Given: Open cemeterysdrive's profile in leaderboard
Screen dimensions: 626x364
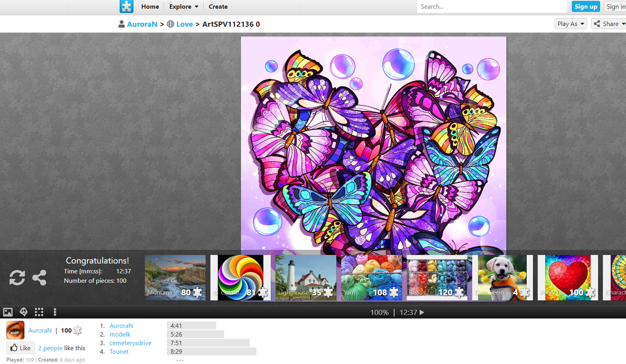Looking at the screenshot, I should point(131,343).
